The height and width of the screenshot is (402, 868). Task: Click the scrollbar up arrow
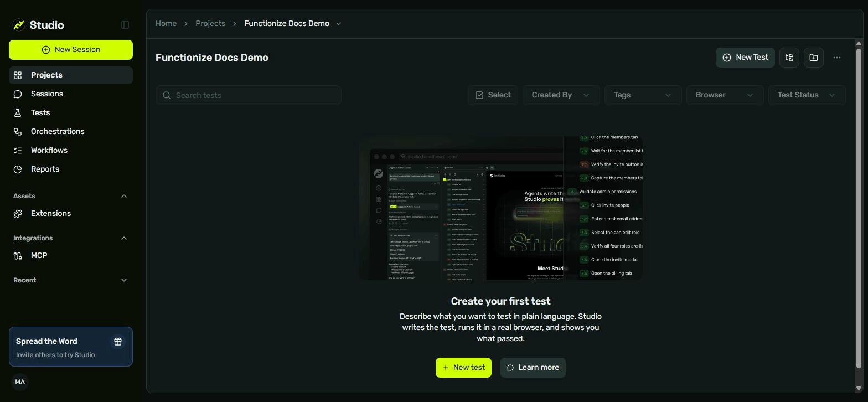coord(859,43)
